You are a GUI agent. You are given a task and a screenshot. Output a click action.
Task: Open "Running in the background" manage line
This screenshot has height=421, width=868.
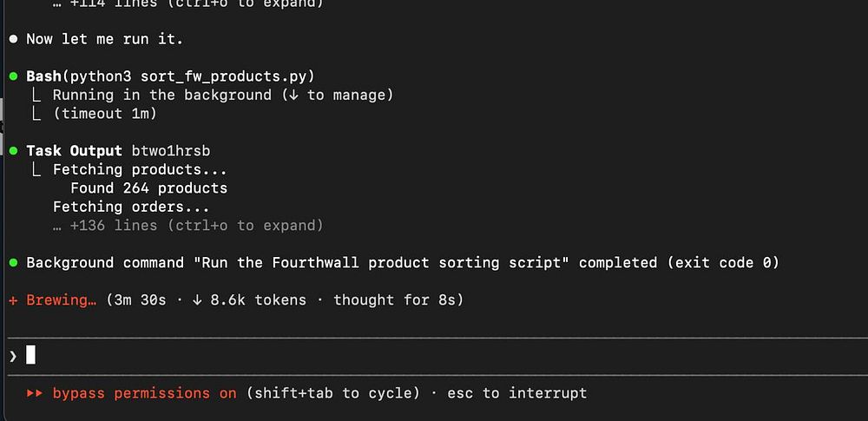(222, 95)
